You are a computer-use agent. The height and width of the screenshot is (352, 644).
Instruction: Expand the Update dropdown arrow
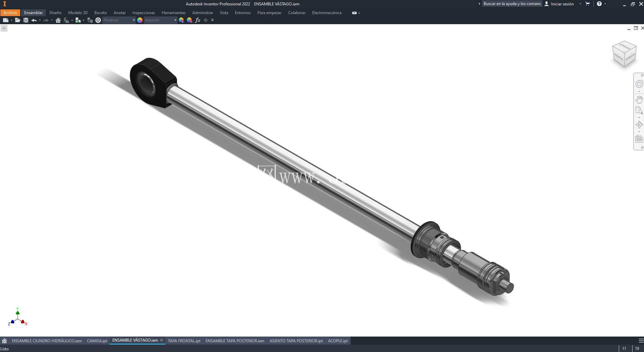(72, 20)
